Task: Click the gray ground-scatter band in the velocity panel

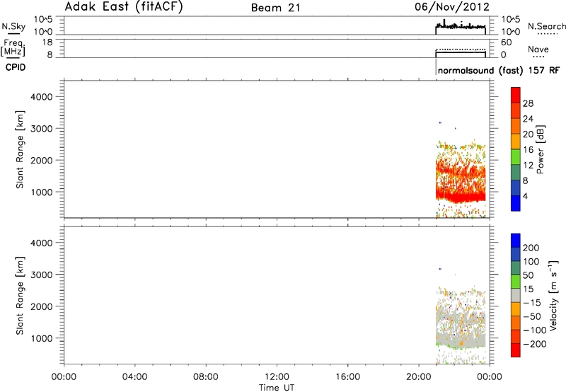Action: click(461, 340)
